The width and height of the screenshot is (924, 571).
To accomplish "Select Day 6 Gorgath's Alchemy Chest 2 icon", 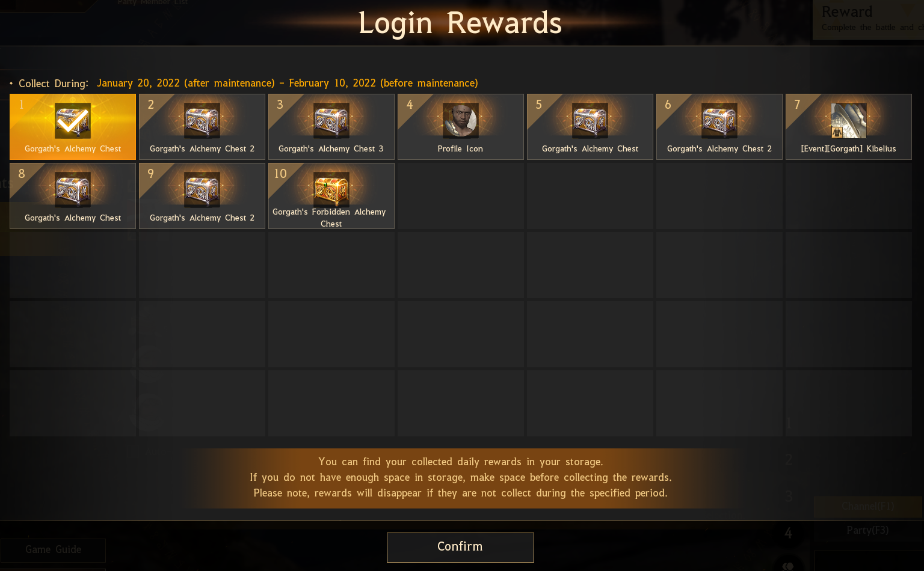I will point(719,120).
